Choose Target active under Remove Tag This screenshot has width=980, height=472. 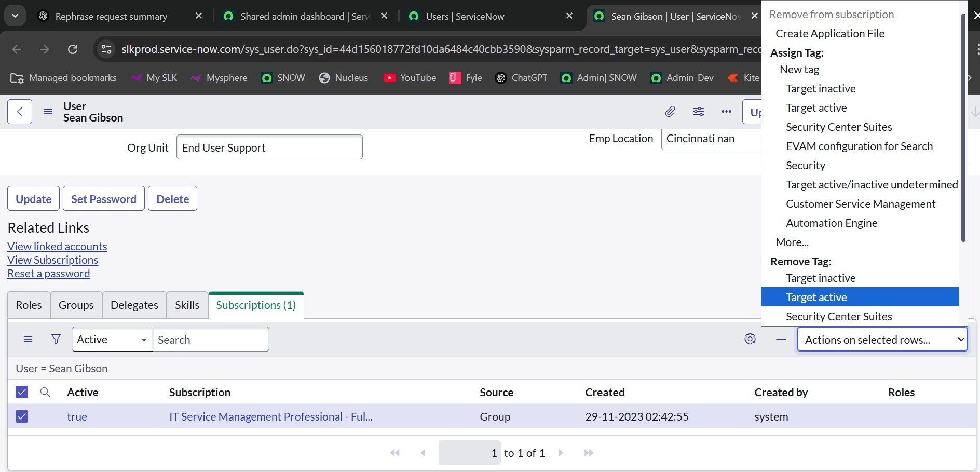(816, 297)
